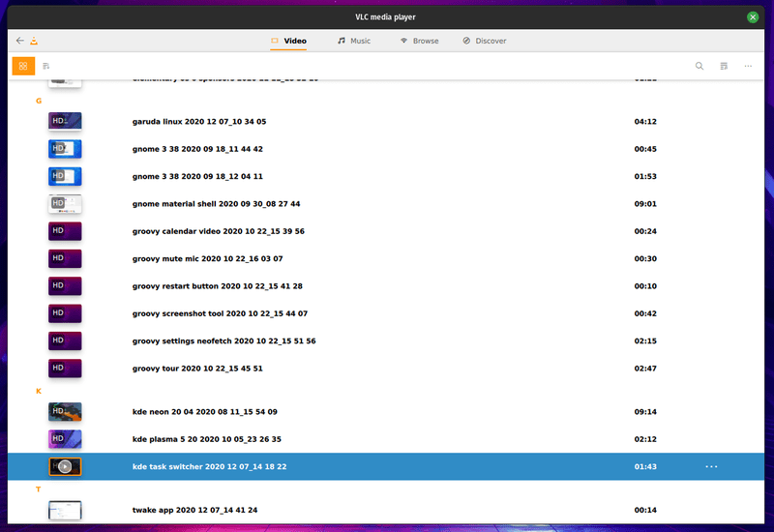Switch to the Discover tab
Viewport: 774px width, 532px height.
pos(484,41)
